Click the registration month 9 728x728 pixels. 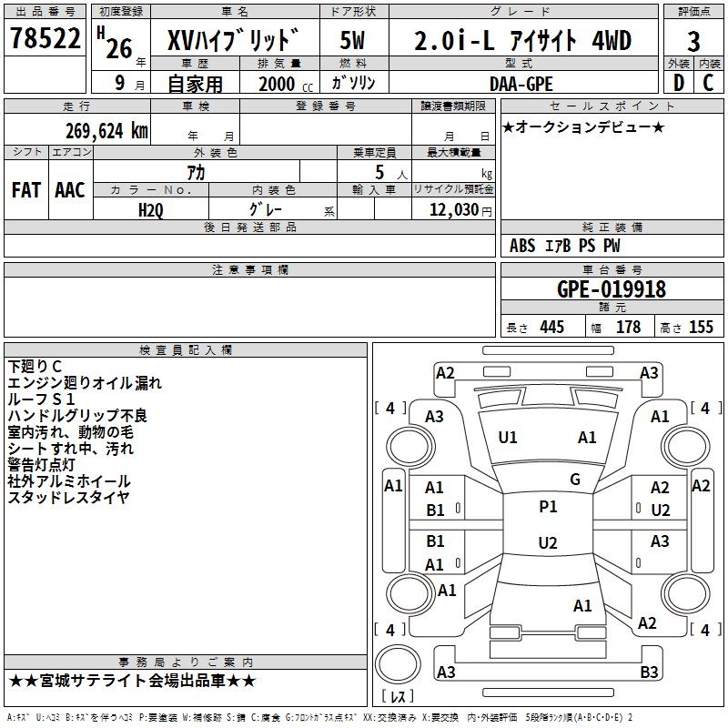120,83
